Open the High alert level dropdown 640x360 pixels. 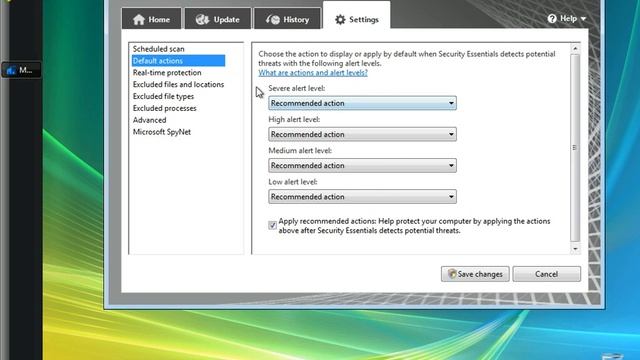click(362, 134)
